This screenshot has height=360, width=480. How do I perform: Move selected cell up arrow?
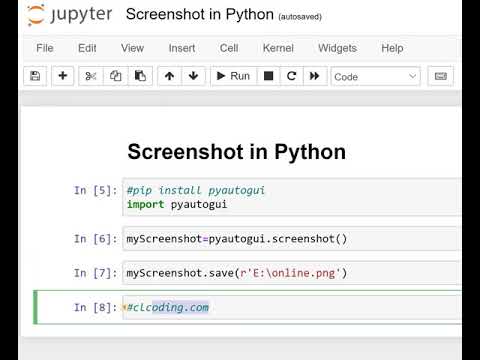click(169, 76)
